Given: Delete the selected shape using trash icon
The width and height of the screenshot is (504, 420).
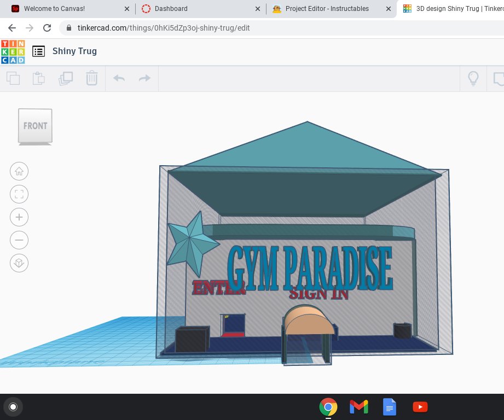Looking at the screenshot, I should (91, 78).
